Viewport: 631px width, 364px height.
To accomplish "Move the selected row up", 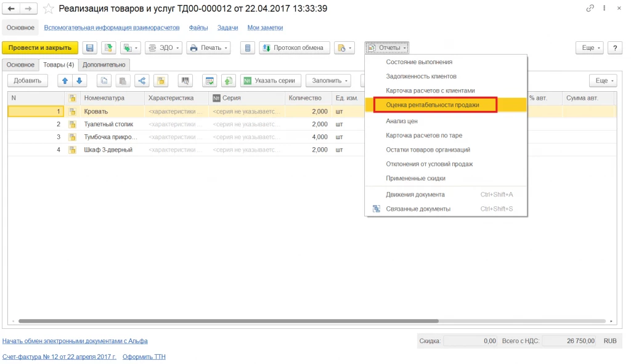I will pyautogui.click(x=65, y=81).
